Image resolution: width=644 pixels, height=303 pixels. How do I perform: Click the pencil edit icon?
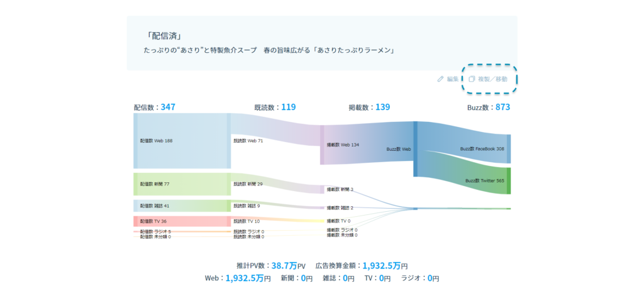[x=441, y=79]
